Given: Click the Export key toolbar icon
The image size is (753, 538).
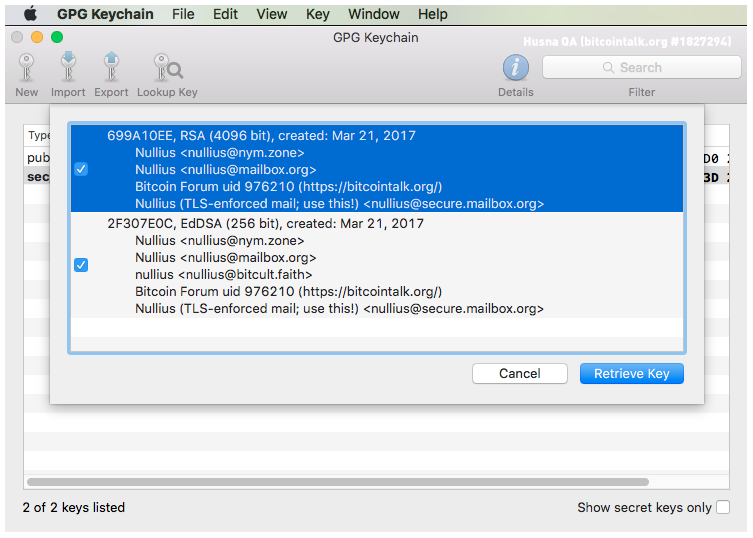Looking at the screenshot, I should 111,66.
